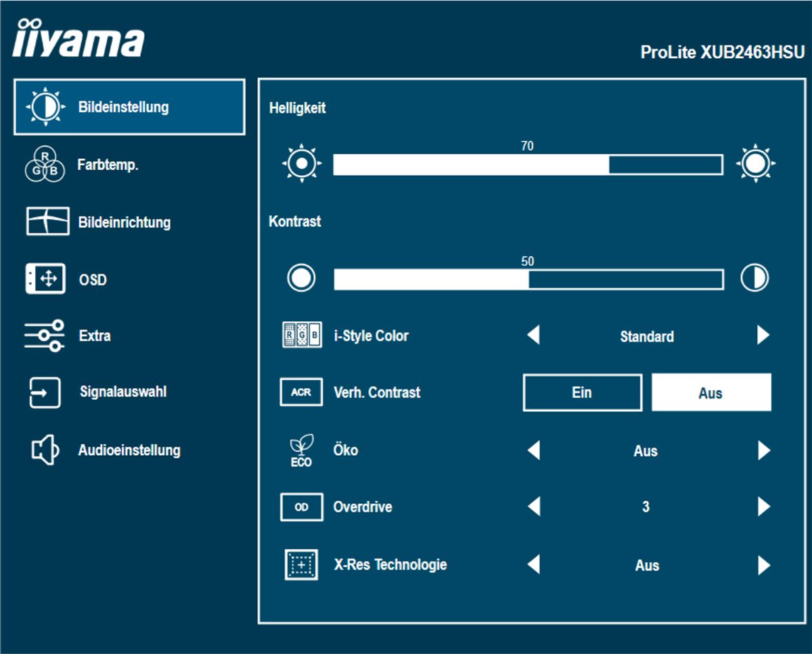Viewport: 812px width, 654px height.
Task: Click the high brightness sun icon
Action: 756,164
